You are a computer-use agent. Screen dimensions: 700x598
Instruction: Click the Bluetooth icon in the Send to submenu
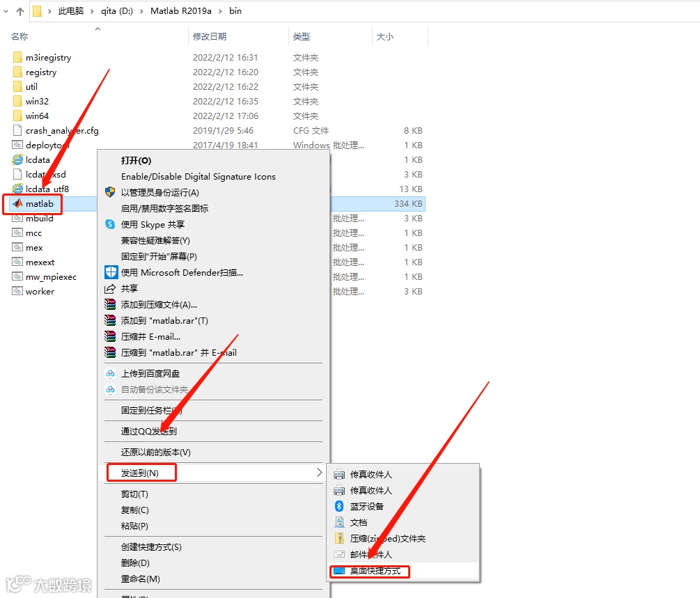[339, 506]
